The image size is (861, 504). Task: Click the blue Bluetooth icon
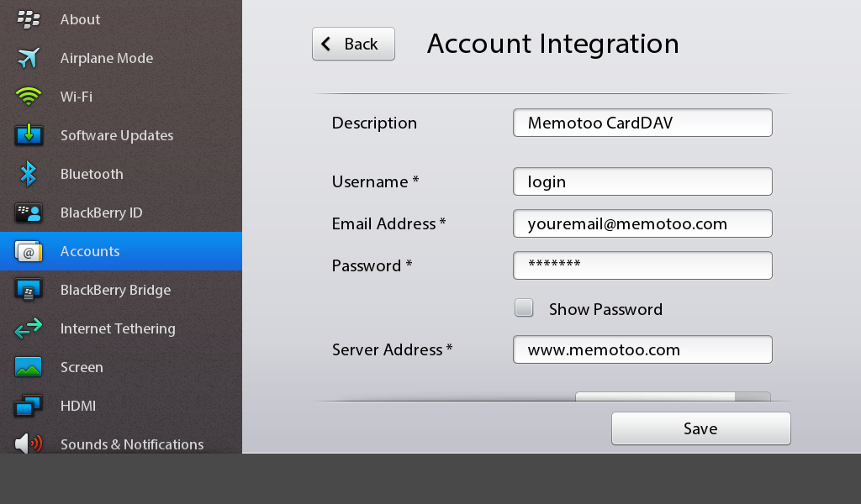pyautogui.click(x=28, y=174)
